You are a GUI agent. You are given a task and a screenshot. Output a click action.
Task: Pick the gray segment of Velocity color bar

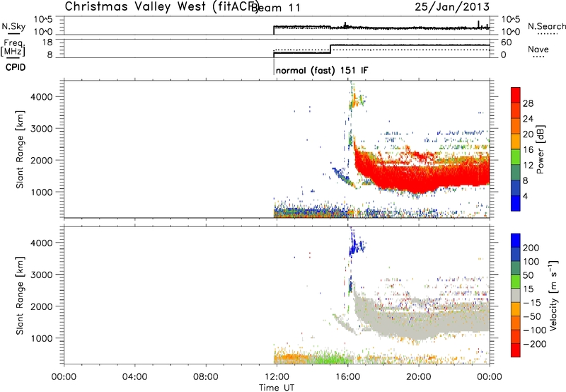[516, 295]
